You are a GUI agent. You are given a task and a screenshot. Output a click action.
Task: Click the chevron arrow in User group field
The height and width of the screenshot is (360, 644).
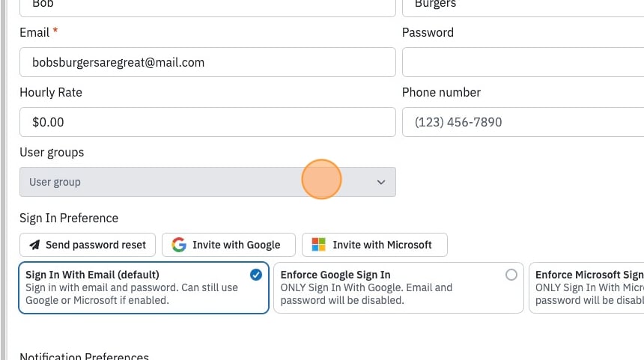[x=381, y=183]
